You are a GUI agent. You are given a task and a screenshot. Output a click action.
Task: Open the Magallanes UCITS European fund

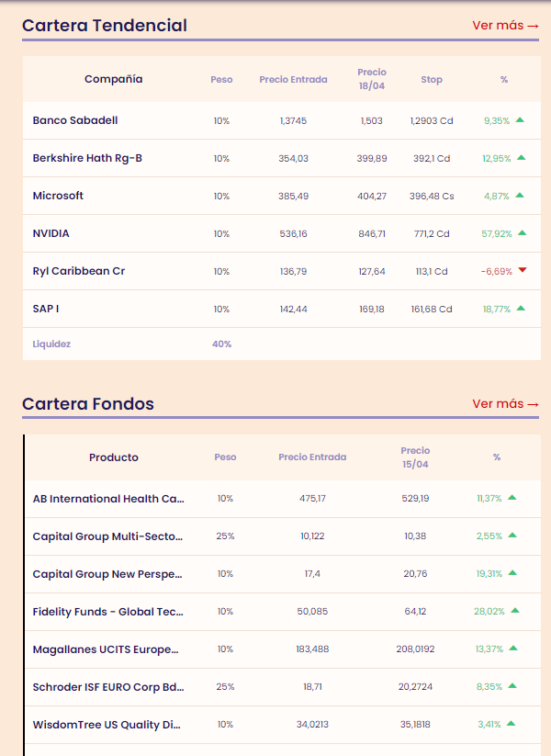click(106, 649)
